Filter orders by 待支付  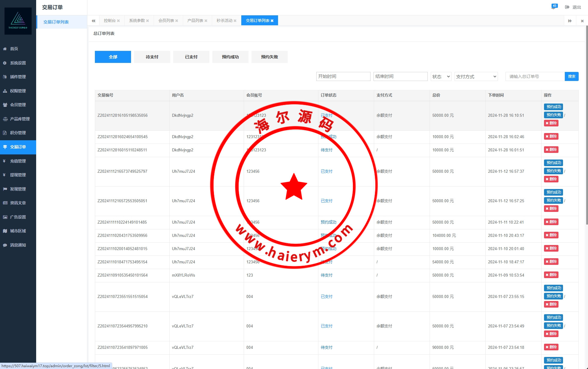[x=152, y=57]
